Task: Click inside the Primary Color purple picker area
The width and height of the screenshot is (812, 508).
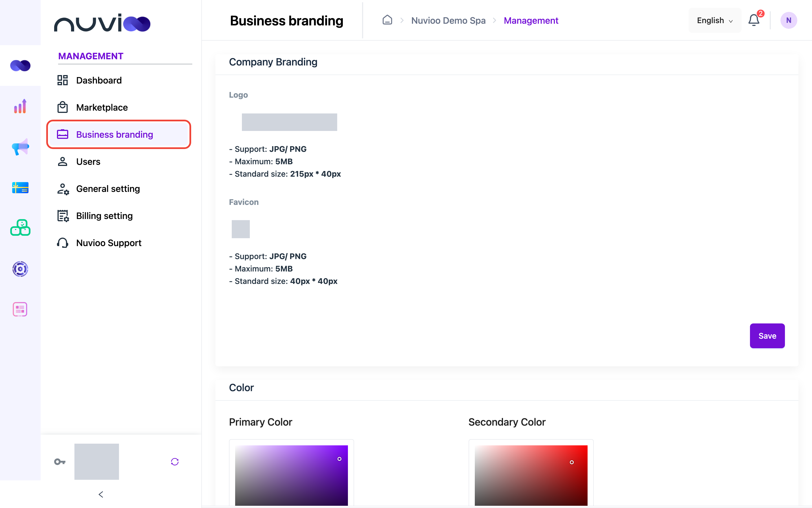Action: pyautogui.click(x=291, y=475)
